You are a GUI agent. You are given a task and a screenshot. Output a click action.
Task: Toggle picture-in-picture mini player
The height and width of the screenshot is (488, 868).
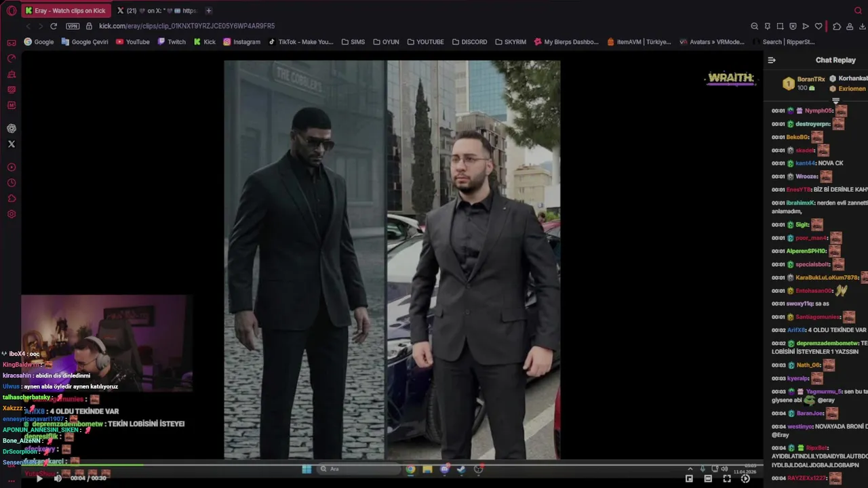pos(689,479)
